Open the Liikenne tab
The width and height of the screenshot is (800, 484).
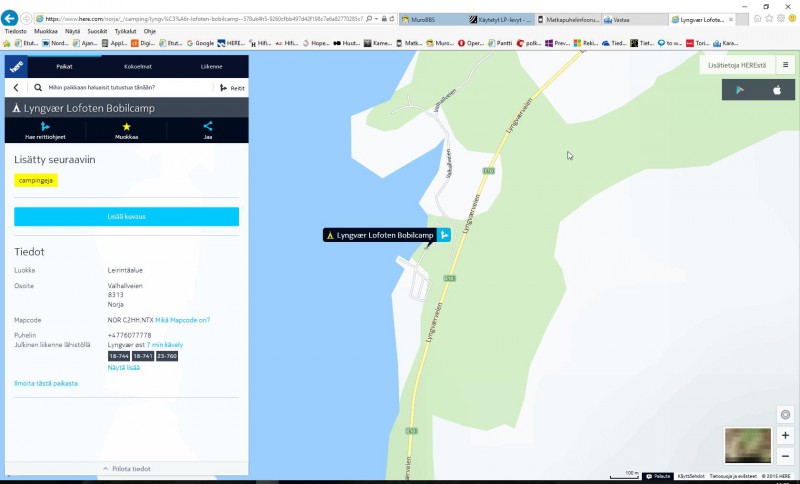[x=212, y=66]
